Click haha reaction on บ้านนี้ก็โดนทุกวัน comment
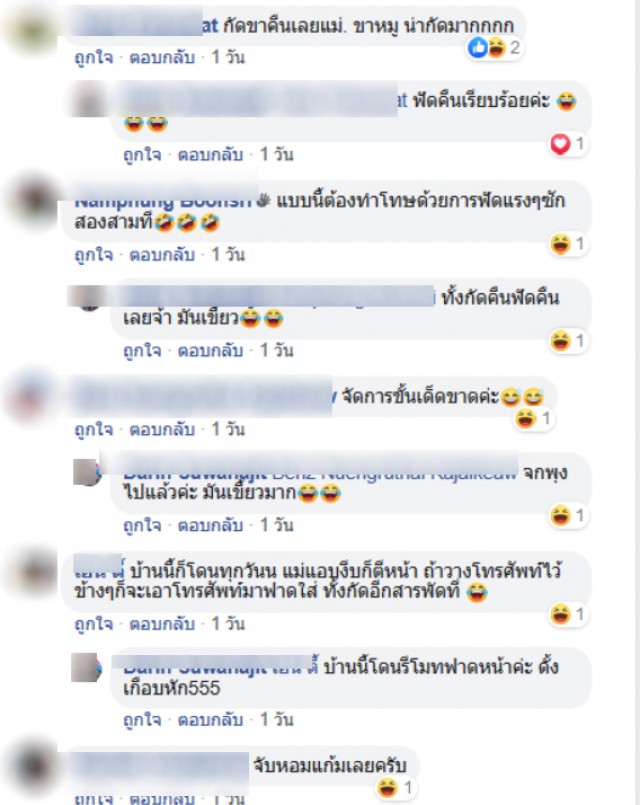640x805 pixels. point(568,614)
